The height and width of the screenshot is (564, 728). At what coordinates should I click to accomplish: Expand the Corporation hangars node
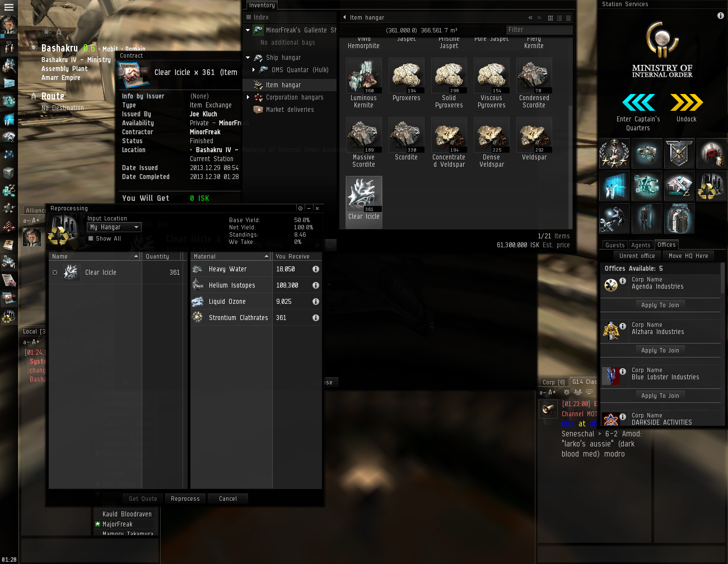248,97
